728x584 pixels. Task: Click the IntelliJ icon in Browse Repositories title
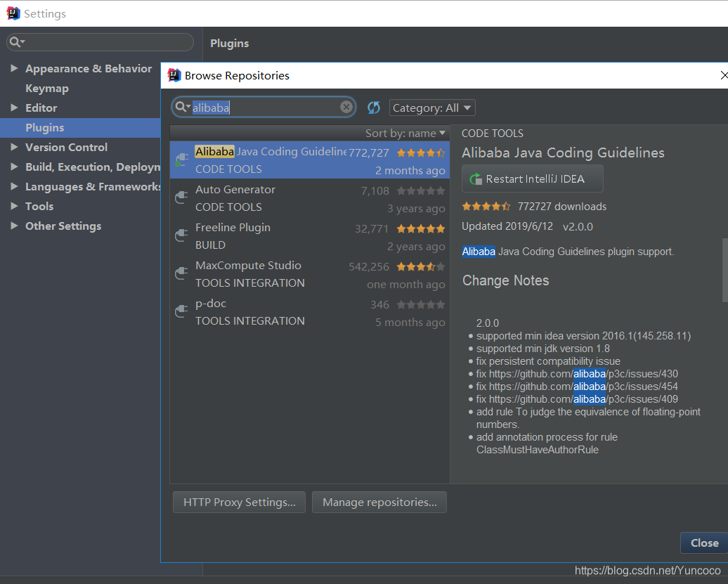(x=174, y=75)
